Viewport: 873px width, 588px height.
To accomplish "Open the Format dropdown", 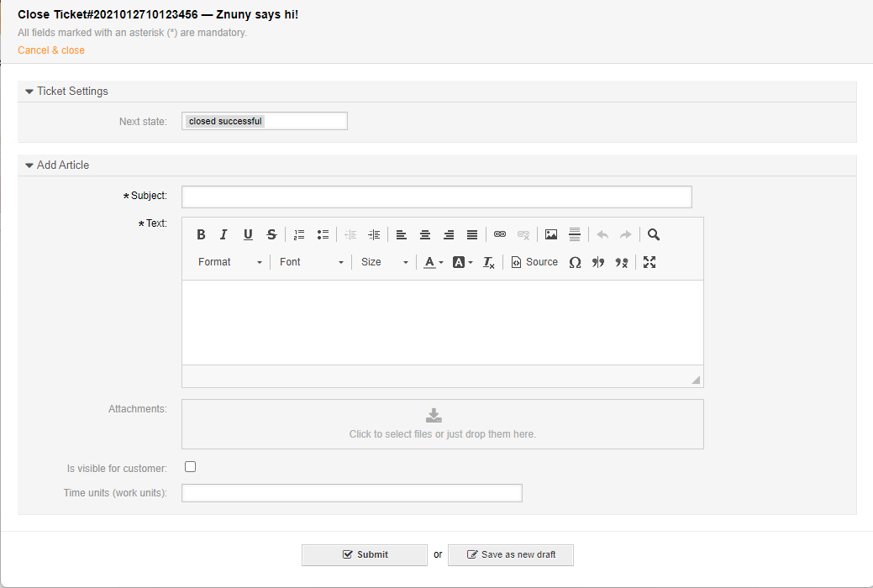I will (229, 262).
